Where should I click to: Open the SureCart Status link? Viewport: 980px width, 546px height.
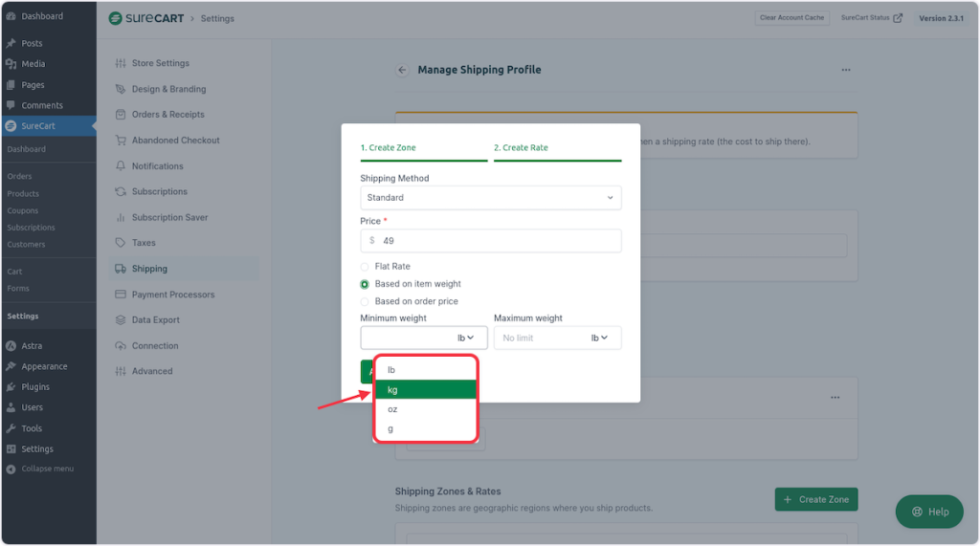pyautogui.click(x=871, y=18)
